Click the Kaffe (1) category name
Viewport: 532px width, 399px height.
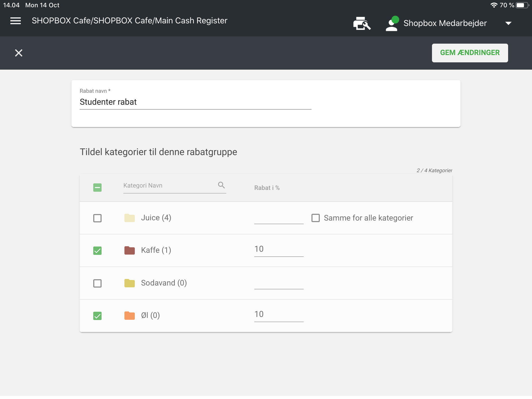(x=156, y=250)
